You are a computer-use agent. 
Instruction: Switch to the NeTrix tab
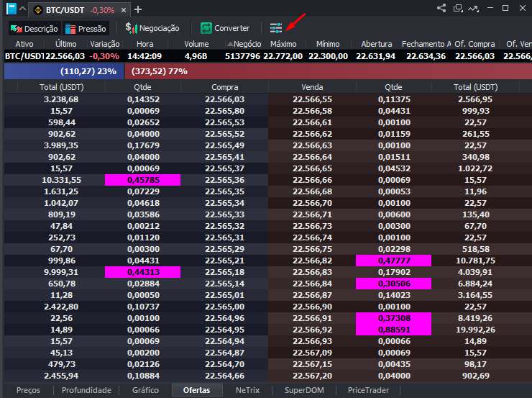coord(247,390)
